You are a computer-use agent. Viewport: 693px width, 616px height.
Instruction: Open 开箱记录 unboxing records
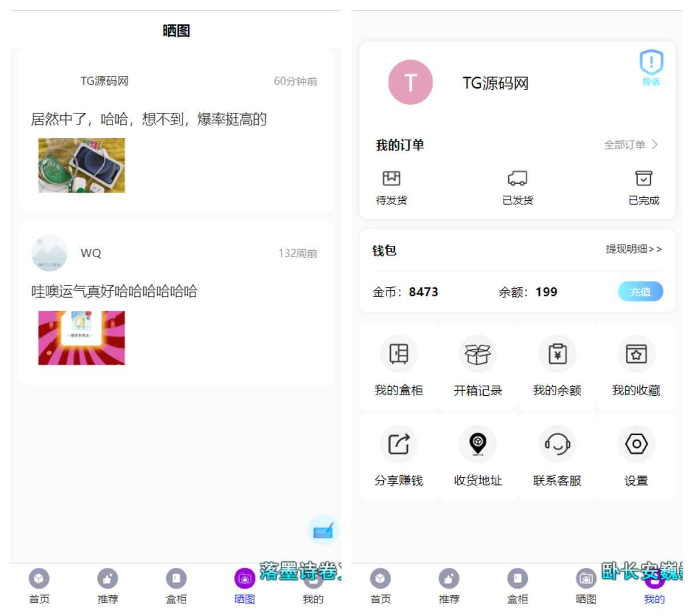click(x=478, y=355)
